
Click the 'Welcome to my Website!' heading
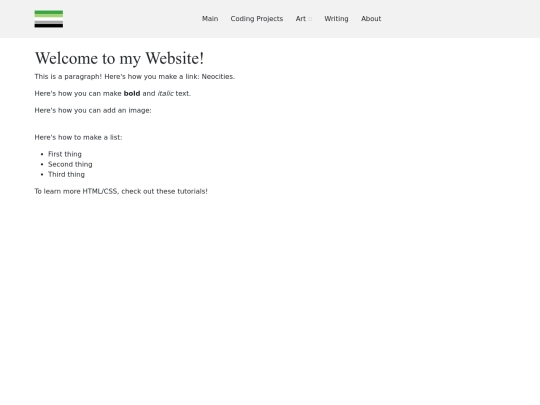[x=119, y=58]
